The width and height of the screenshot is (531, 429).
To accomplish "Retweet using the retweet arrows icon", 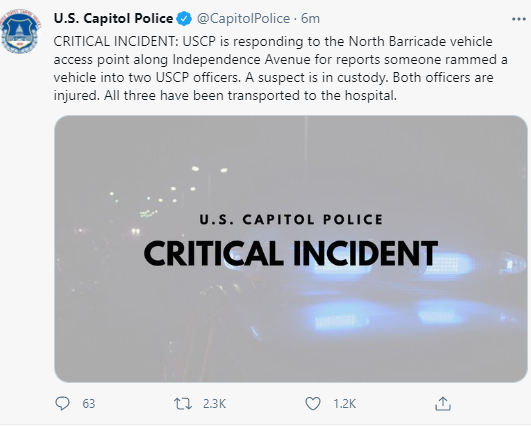I will click(x=183, y=404).
